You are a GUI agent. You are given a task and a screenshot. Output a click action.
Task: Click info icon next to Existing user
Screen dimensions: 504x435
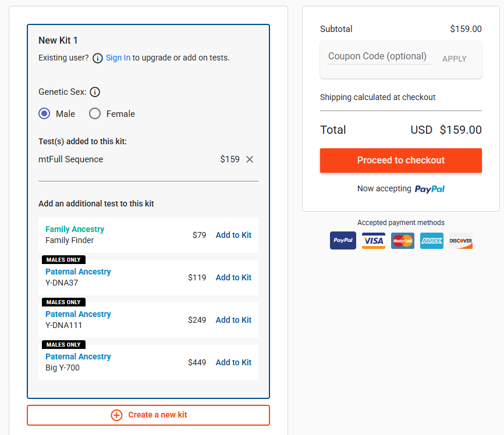pos(98,58)
